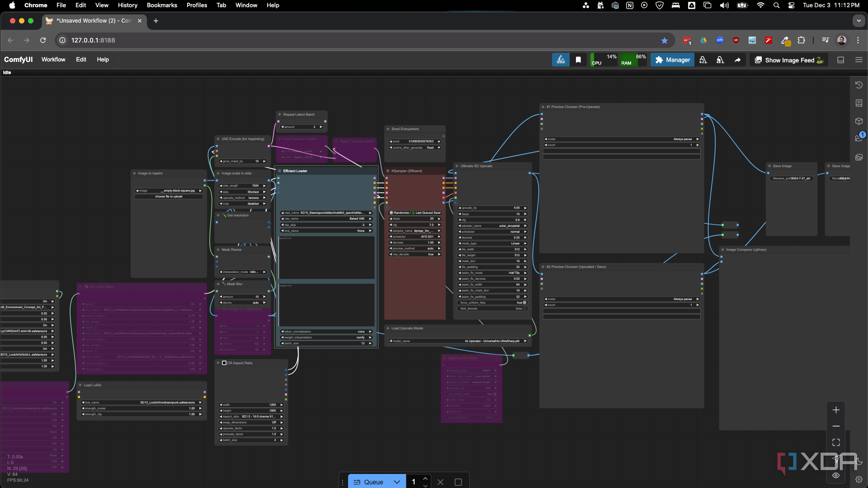Expand the Load LoRA node panel
The width and height of the screenshot is (868, 488).
81,385
